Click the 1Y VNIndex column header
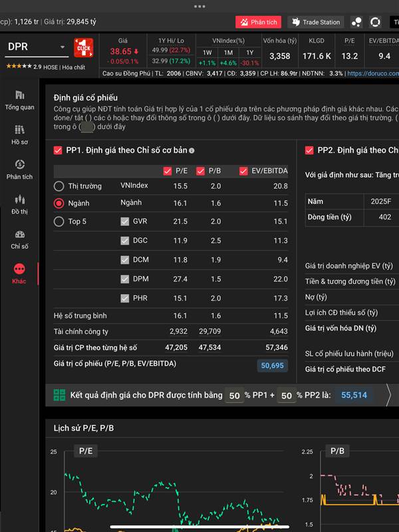This screenshot has height=532, width=399. tap(250, 53)
